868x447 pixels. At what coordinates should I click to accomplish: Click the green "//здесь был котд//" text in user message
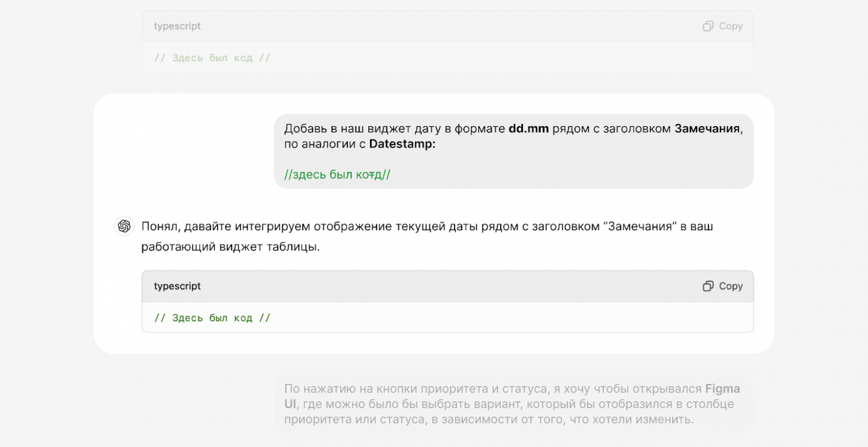pyautogui.click(x=337, y=175)
